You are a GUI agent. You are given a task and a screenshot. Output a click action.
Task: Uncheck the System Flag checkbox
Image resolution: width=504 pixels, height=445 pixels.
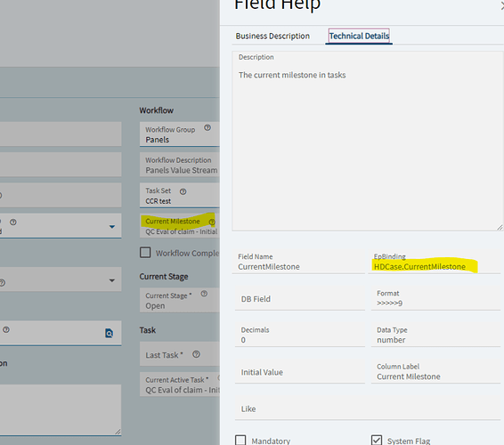pos(377,441)
